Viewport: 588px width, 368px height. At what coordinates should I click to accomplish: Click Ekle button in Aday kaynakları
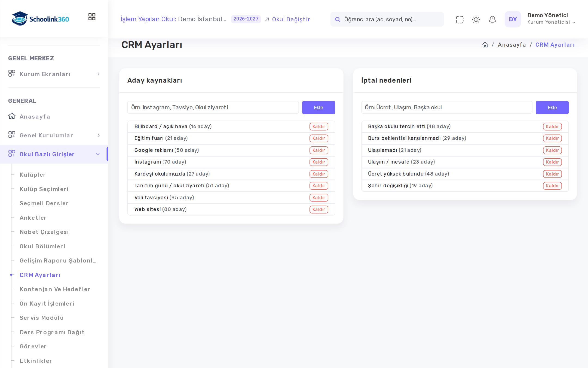[318, 107]
